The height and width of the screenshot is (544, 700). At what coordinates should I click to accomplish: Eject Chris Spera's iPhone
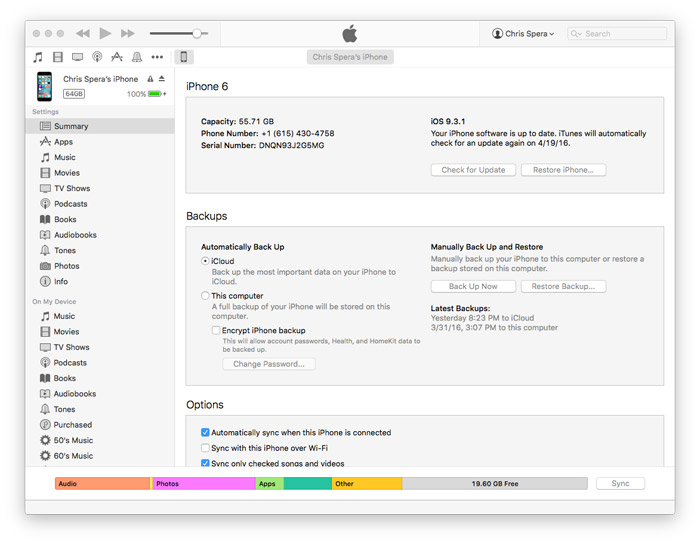coord(162,79)
